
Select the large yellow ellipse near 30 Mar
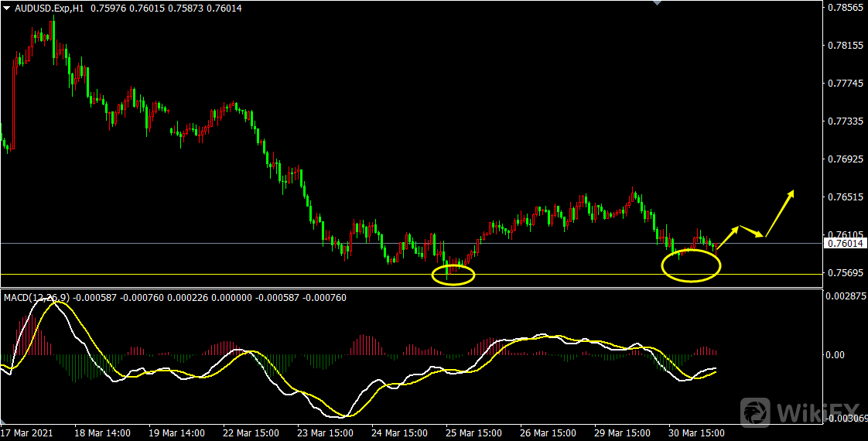click(691, 265)
